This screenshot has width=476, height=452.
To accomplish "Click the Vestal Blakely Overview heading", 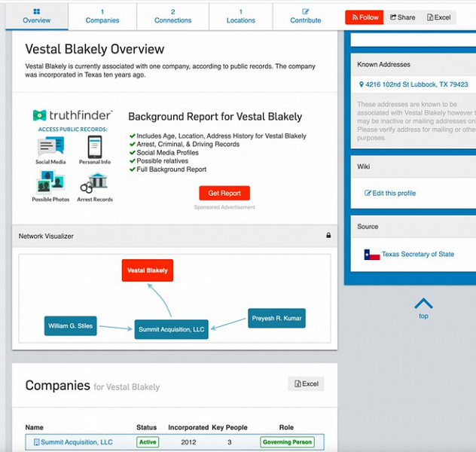I will [95, 49].
